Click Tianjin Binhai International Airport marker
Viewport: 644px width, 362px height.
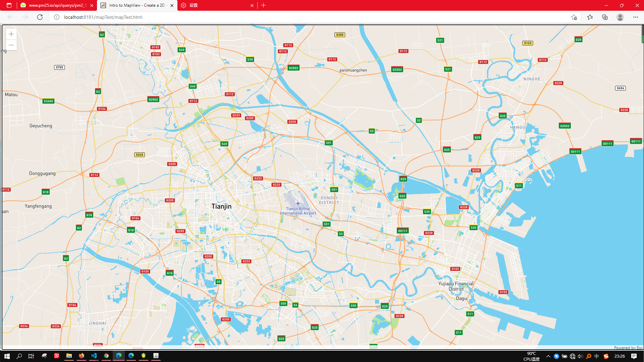tap(298, 203)
